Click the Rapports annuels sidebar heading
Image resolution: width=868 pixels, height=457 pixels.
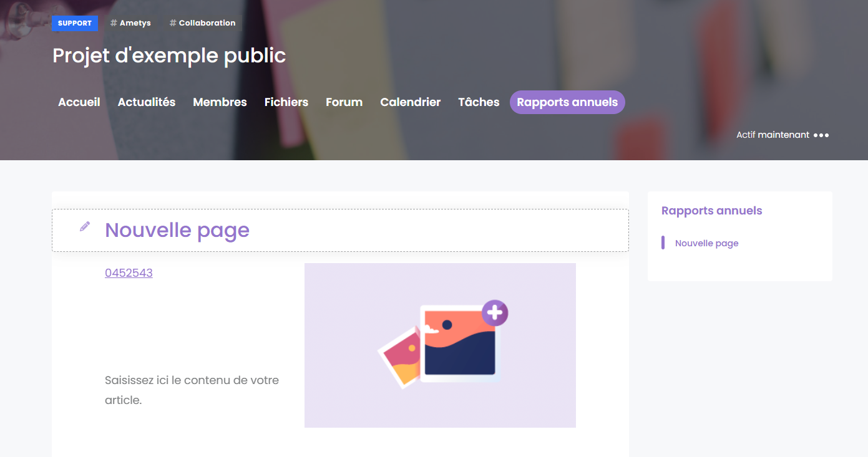[x=711, y=211]
